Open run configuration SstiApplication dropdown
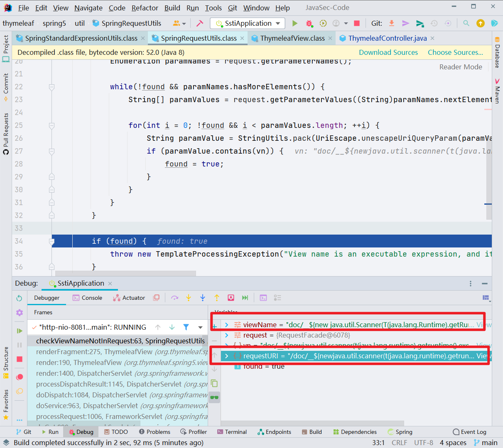 [x=248, y=23]
